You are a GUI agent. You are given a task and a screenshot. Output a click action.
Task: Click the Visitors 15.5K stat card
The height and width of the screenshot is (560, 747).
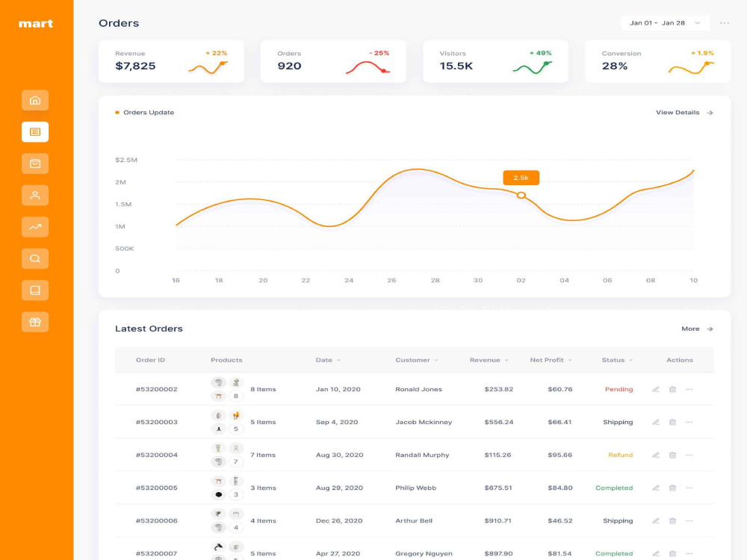pos(495,61)
